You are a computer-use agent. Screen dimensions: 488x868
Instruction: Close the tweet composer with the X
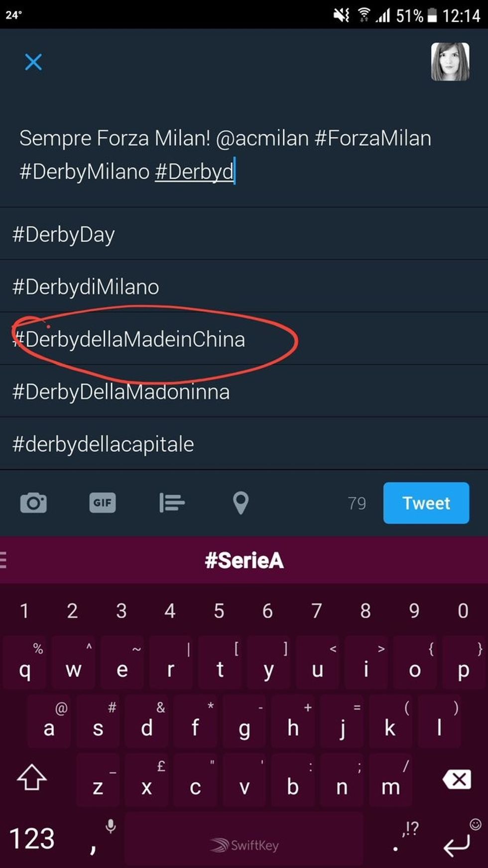pos(33,62)
